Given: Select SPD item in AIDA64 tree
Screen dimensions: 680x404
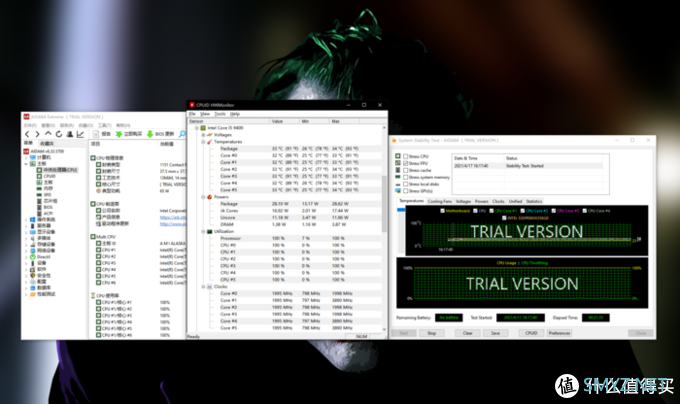Looking at the screenshot, I should 47,195.
